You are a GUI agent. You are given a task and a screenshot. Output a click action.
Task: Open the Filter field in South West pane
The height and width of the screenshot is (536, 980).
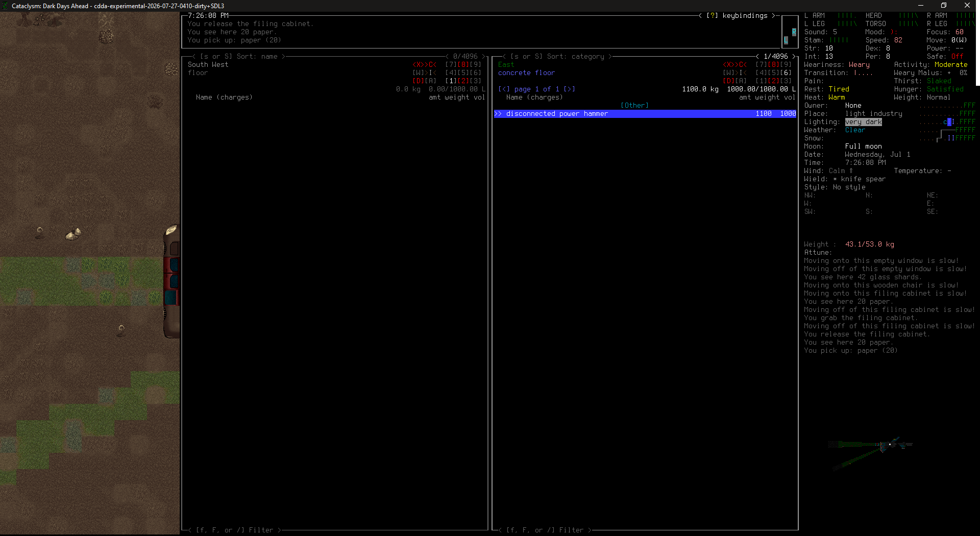[234, 530]
